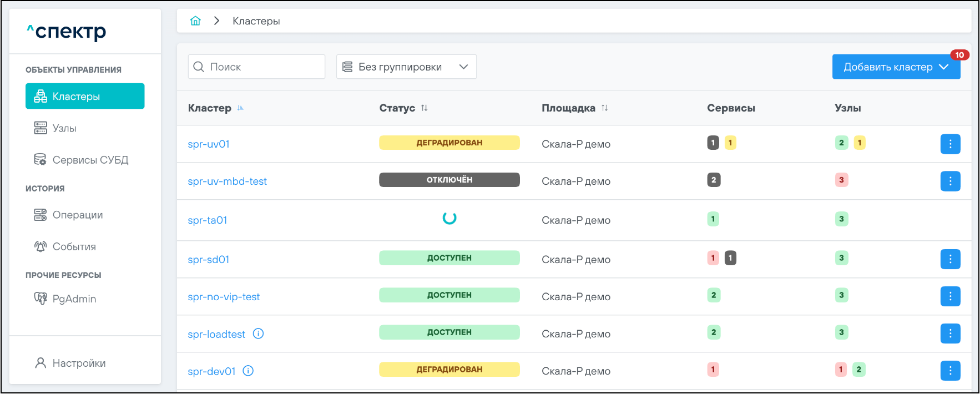Sort table by Кластер column icon

tap(240, 108)
